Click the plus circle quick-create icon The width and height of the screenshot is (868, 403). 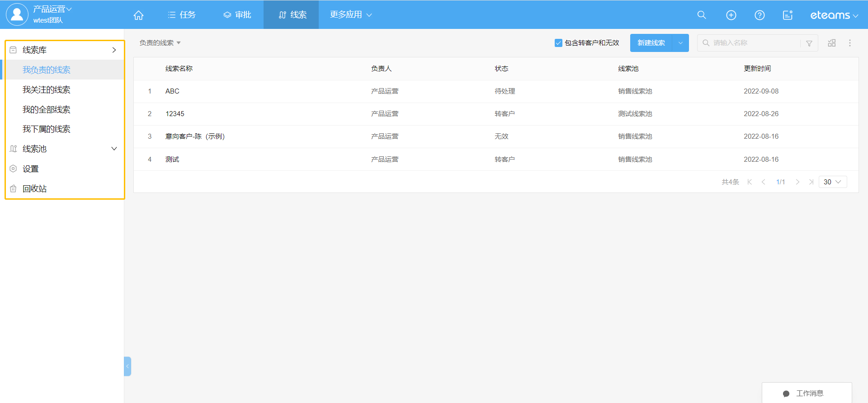731,15
